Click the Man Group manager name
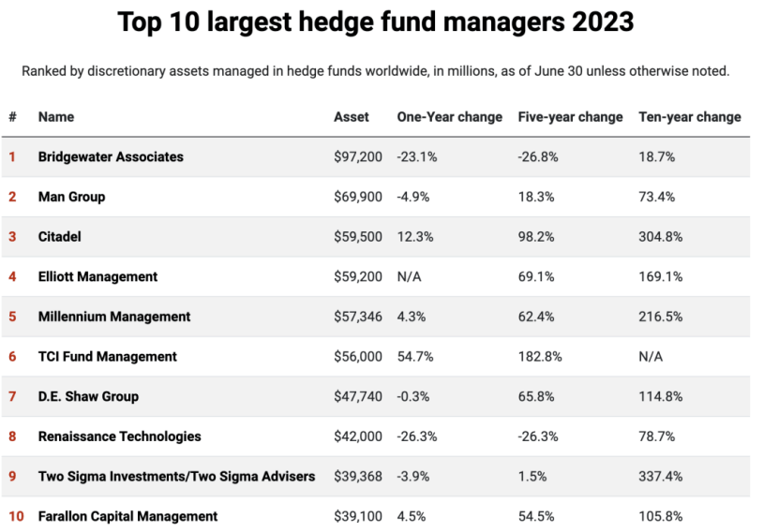Image resolution: width=779 pixels, height=532 pixels. (x=71, y=197)
